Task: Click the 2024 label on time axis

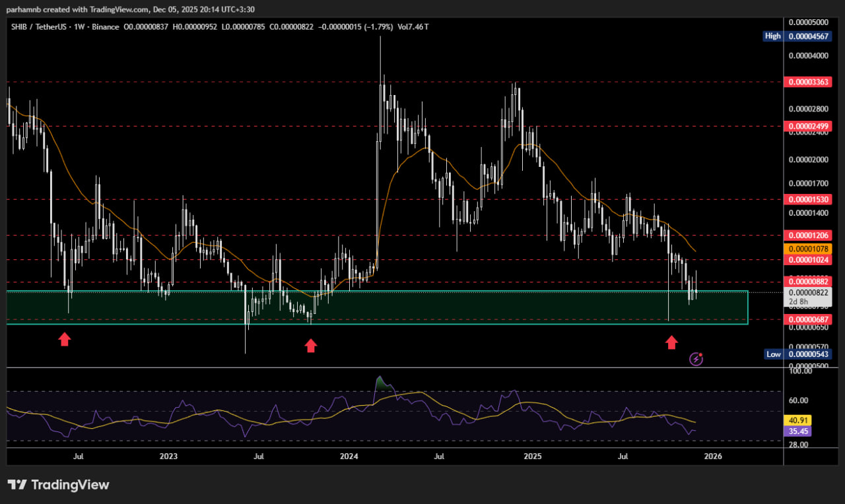Action: coord(349,456)
